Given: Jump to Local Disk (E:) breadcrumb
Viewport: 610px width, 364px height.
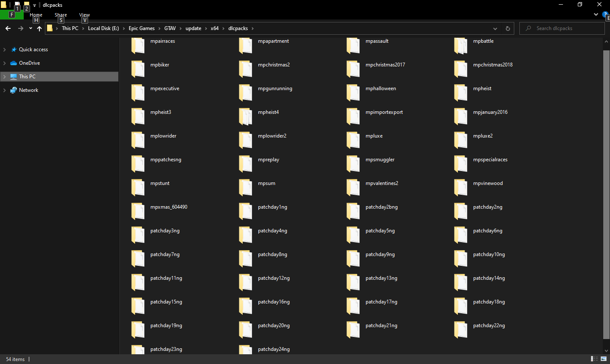Looking at the screenshot, I should click(x=103, y=28).
